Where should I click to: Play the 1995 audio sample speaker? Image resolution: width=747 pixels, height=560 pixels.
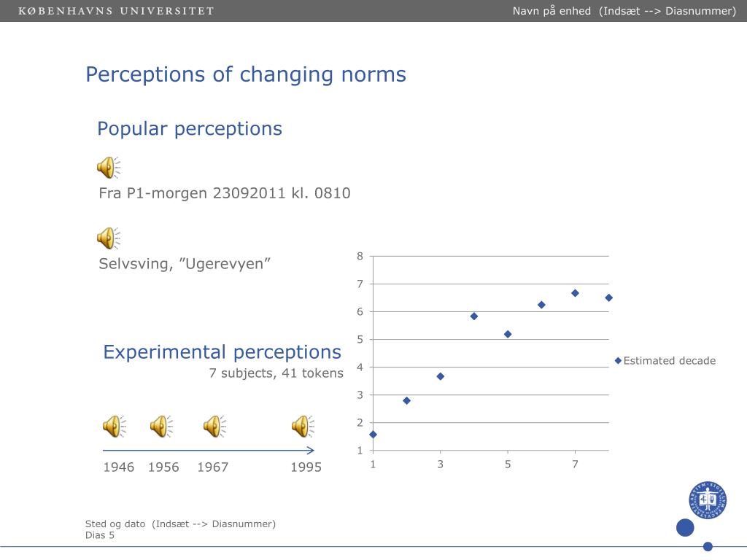[x=303, y=426]
